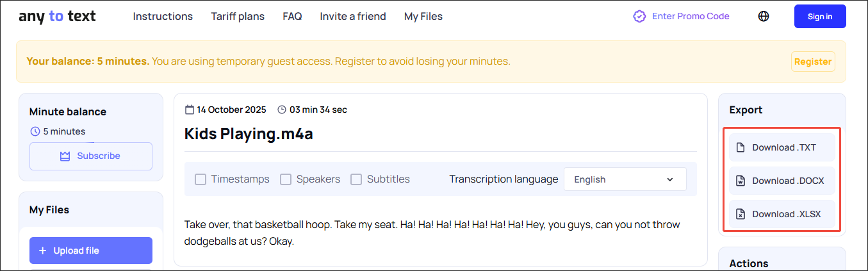Viewport: 868px width, 271px height.
Task: Toggle the Speakers checkbox
Action: [x=286, y=179]
